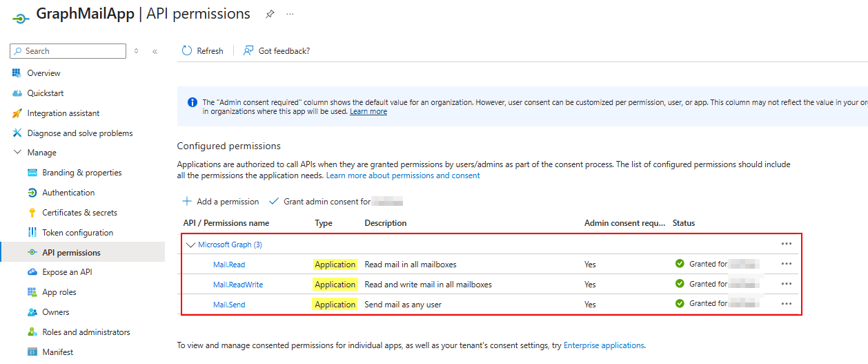
Task: Click green granted checkmark for Mail.Send
Action: 680,304
